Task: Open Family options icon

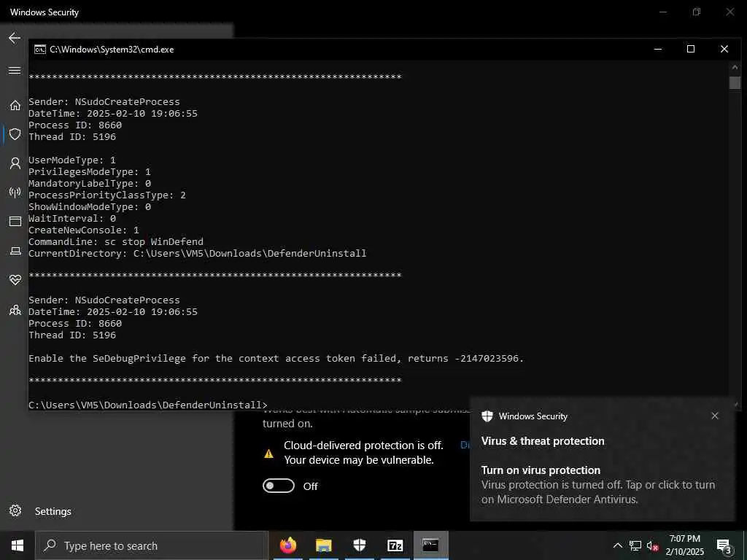Action: point(15,311)
